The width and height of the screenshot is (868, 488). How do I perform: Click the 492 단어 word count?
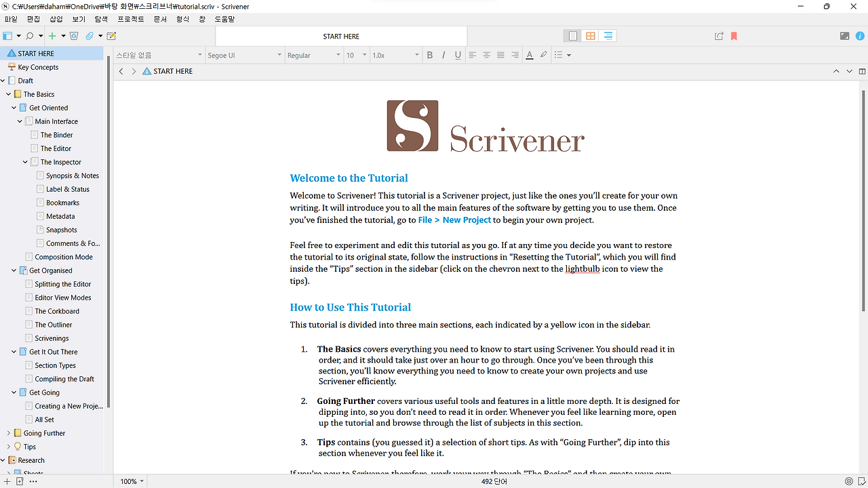pos(494,482)
